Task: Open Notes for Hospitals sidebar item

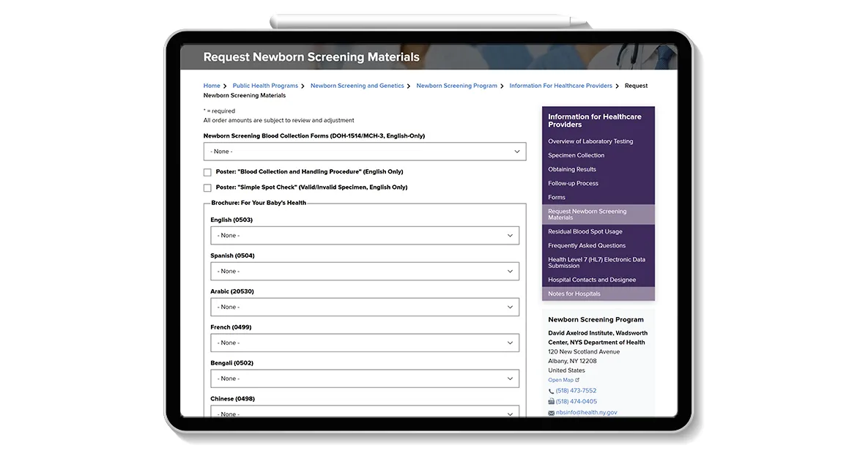Action: pyautogui.click(x=574, y=294)
